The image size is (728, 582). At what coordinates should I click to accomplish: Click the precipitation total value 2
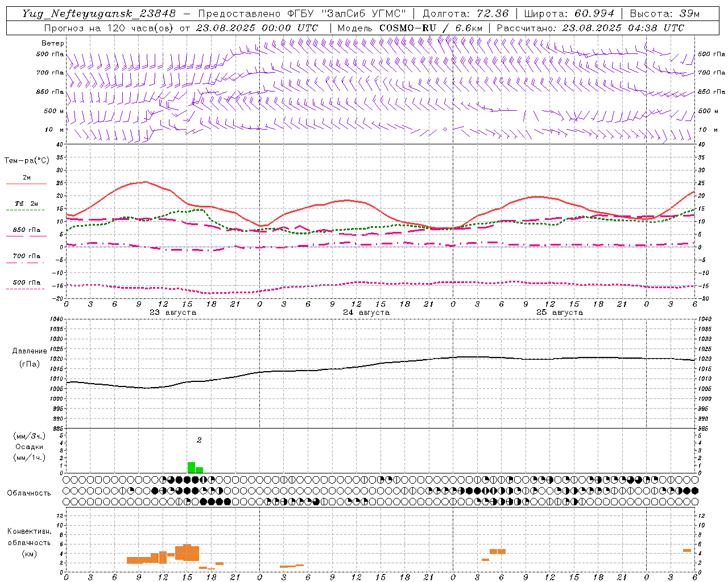pos(199,440)
